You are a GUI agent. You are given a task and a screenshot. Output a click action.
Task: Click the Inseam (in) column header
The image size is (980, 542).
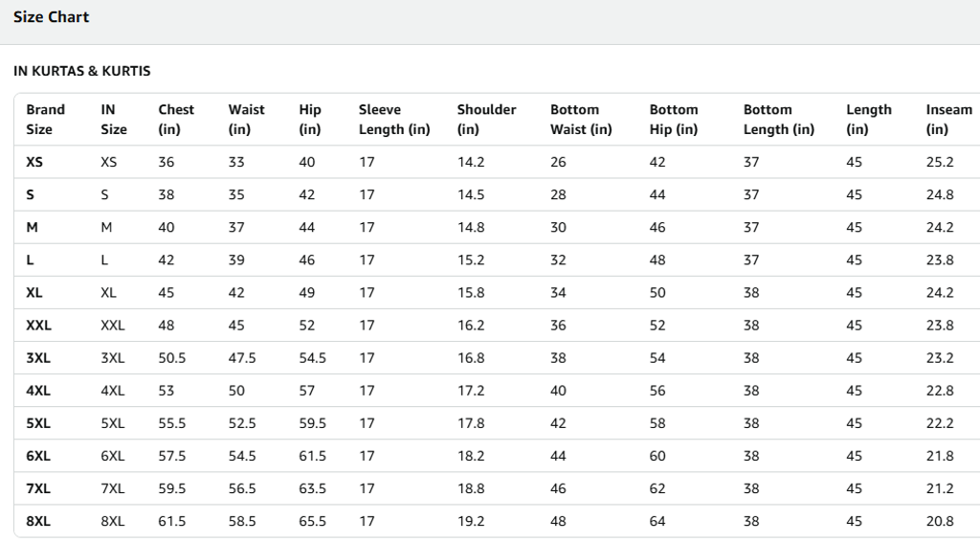coord(947,120)
